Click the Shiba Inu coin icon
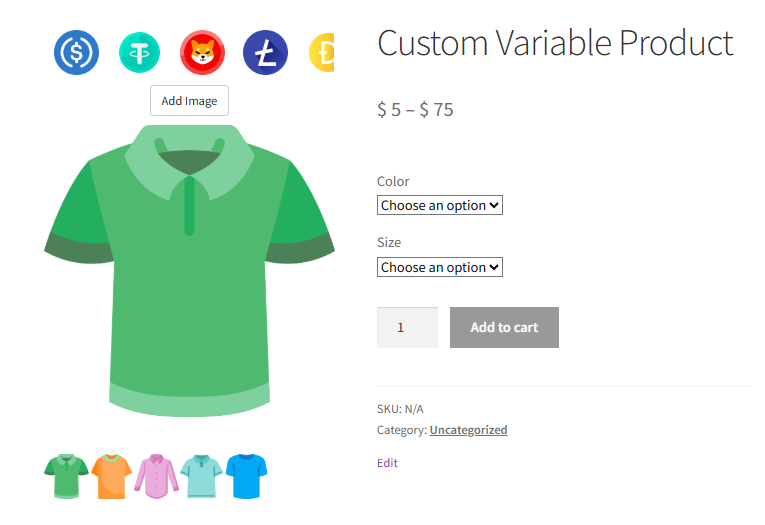Viewport: 765px width, 525px height. coord(203,52)
